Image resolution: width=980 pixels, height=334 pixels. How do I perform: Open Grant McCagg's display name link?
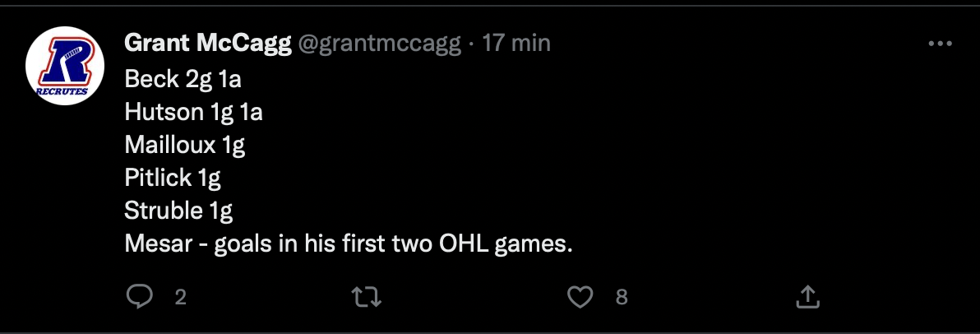click(208, 43)
